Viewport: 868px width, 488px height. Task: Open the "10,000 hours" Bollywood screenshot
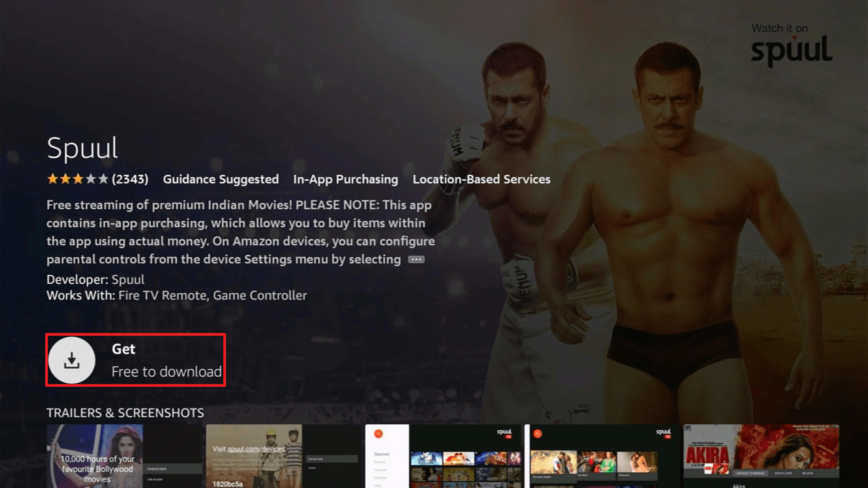tap(125, 456)
